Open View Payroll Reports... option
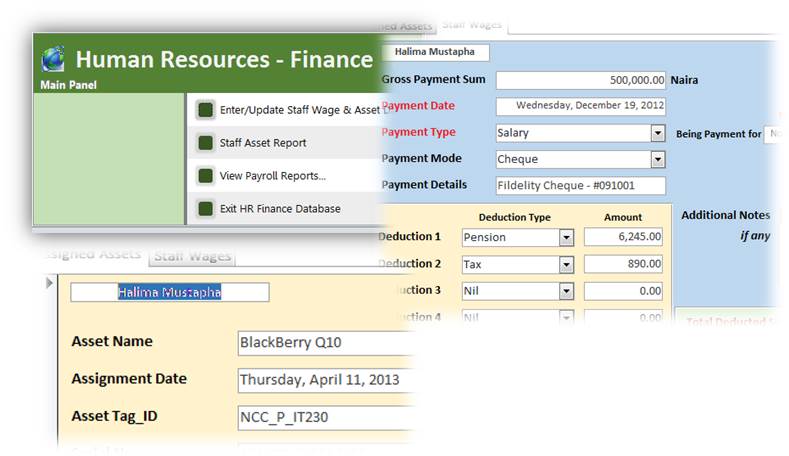This screenshot has height=456, width=789. (272, 176)
